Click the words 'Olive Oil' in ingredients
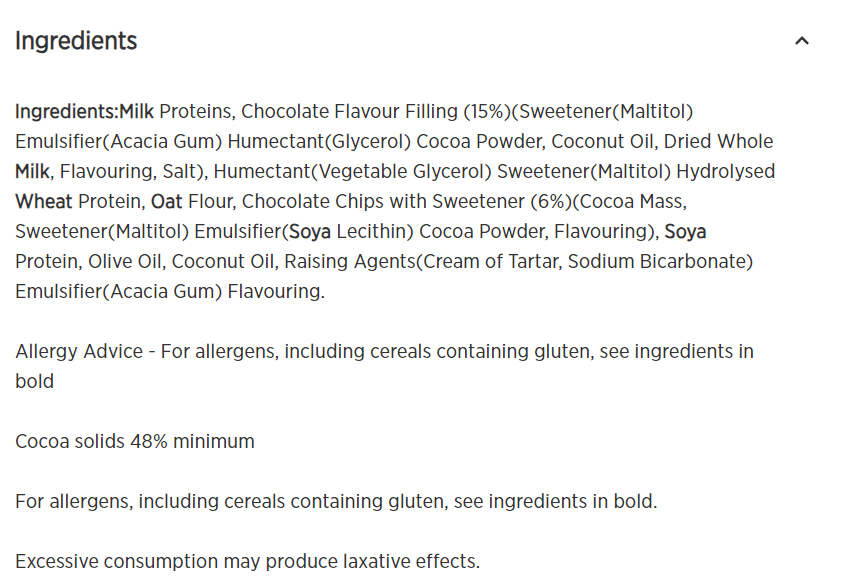The height and width of the screenshot is (585, 841). click(124, 262)
